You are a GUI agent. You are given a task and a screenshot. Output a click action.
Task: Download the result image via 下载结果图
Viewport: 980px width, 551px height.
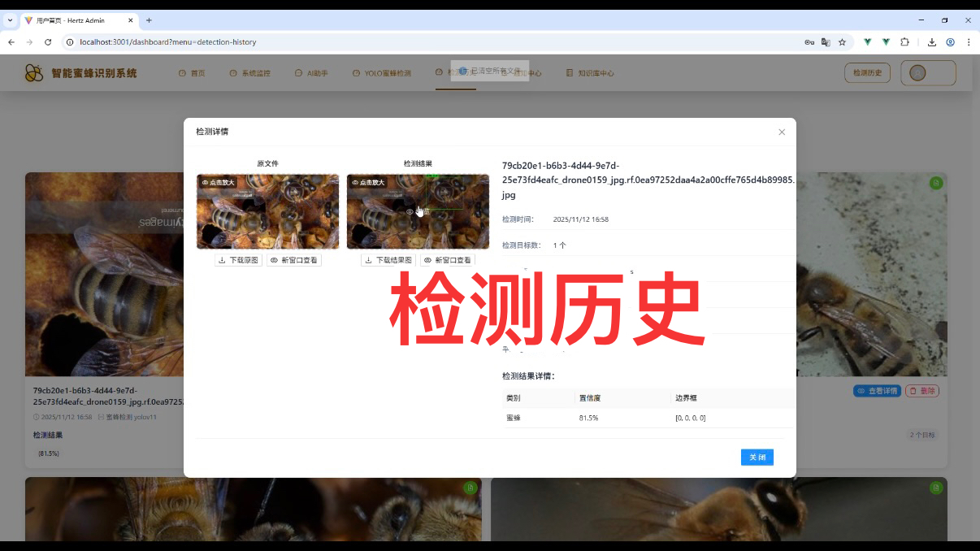pyautogui.click(x=388, y=260)
